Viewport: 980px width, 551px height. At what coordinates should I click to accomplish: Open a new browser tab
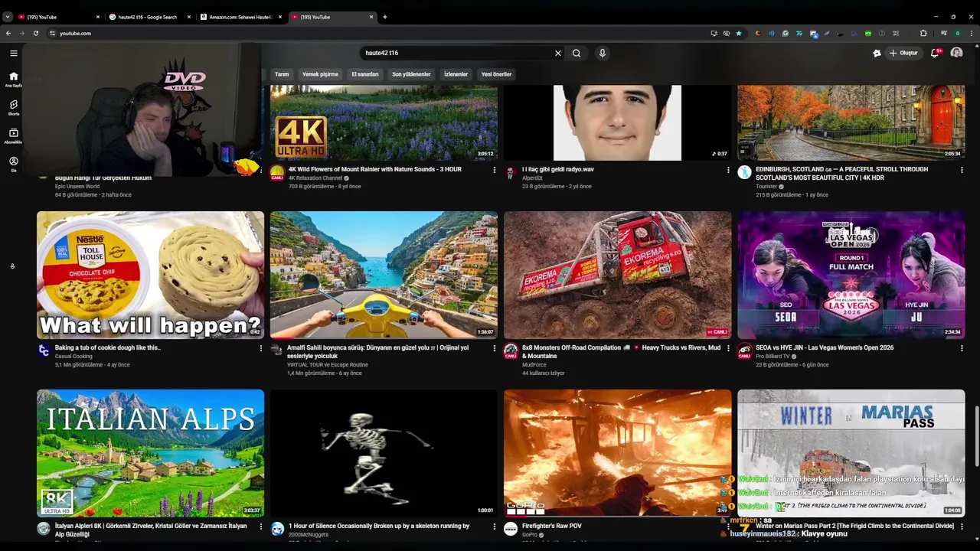385,17
